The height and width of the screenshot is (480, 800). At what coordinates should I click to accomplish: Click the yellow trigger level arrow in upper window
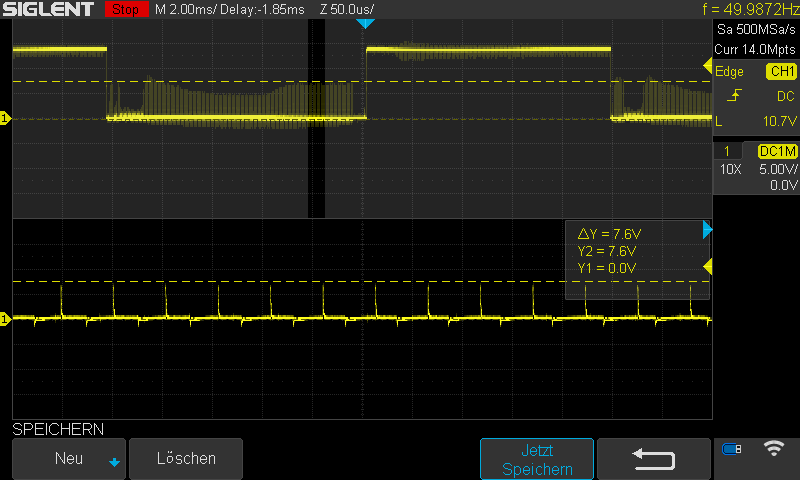[707, 66]
